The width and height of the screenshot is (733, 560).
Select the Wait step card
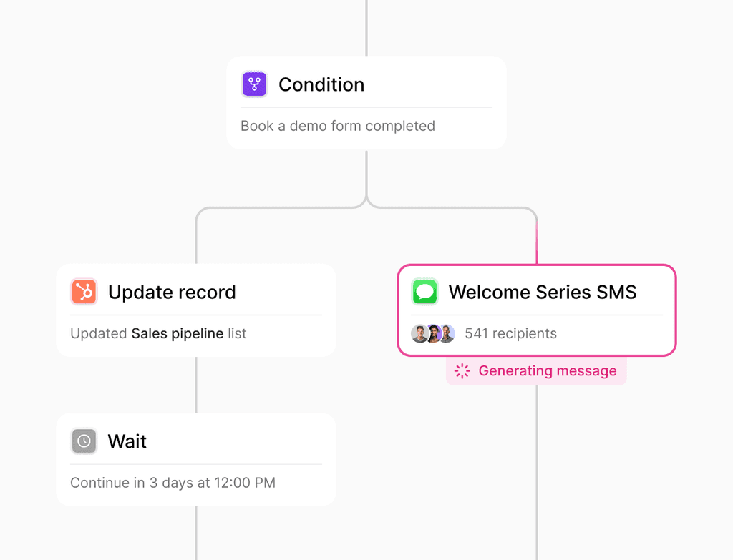[195, 460]
